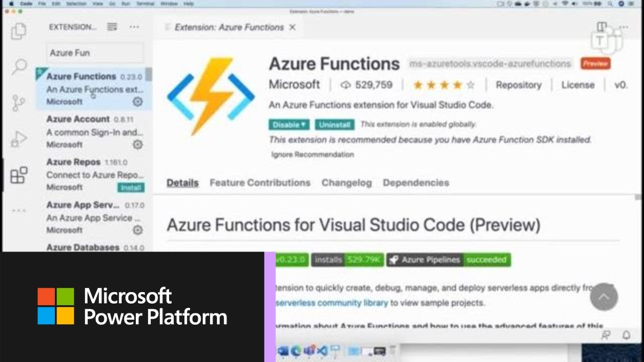
Task: Switch to the Feature Contributions tab
Action: pyautogui.click(x=260, y=183)
